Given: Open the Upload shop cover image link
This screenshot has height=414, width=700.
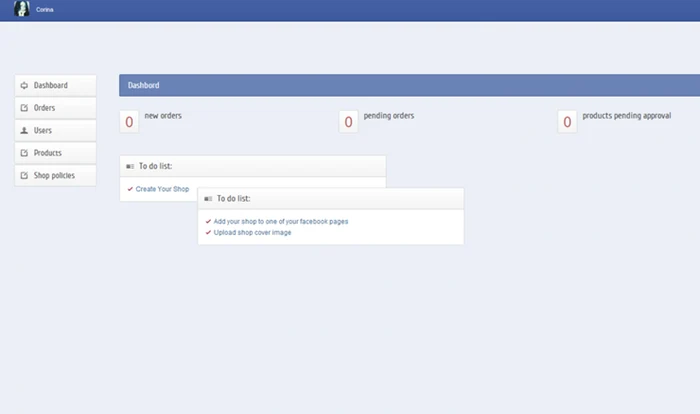Looking at the screenshot, I should click(x=252, y=233).
